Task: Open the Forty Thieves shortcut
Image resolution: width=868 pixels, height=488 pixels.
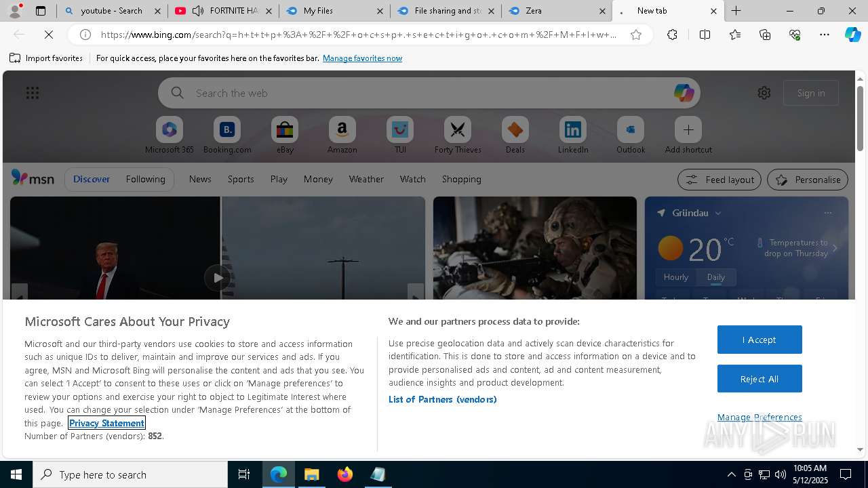Action: [458, 135]
